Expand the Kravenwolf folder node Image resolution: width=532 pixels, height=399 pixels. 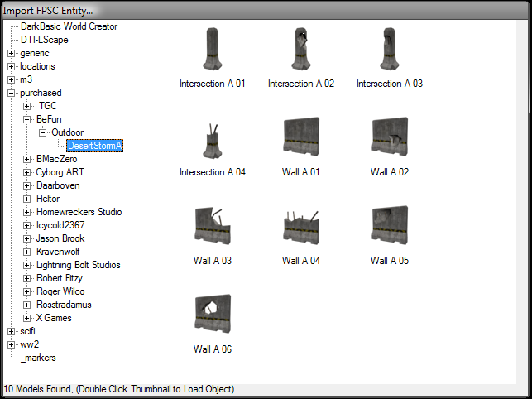point(26,252)
